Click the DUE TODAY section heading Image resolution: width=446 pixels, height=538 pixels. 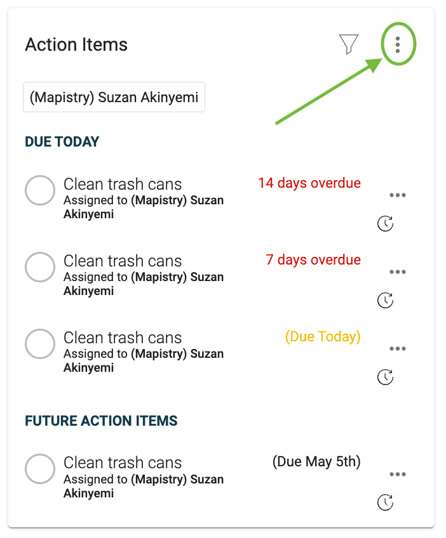coord(62,142)
